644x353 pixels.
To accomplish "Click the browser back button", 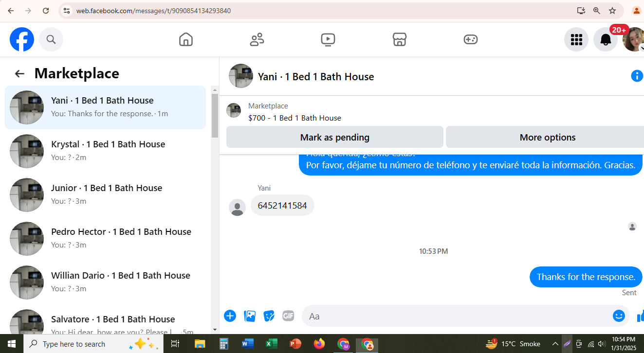I will click(11, 11).
